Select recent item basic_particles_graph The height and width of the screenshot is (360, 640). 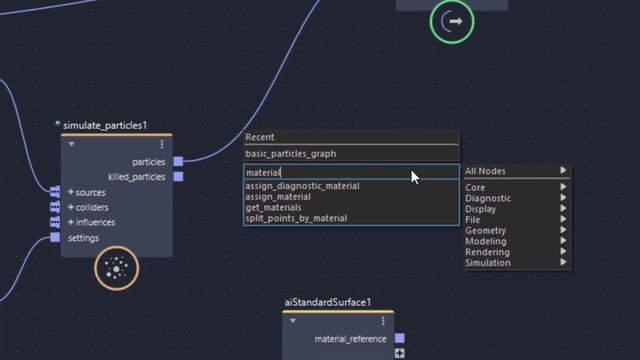point(351,154)
